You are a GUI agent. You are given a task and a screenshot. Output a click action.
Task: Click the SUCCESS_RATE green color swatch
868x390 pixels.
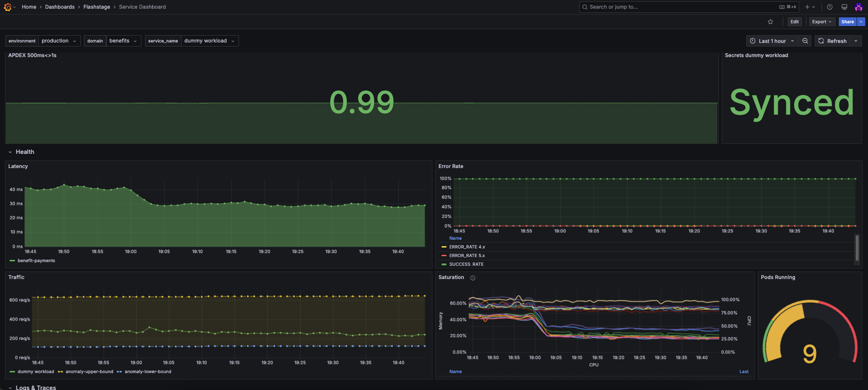(x=444, y=264)
